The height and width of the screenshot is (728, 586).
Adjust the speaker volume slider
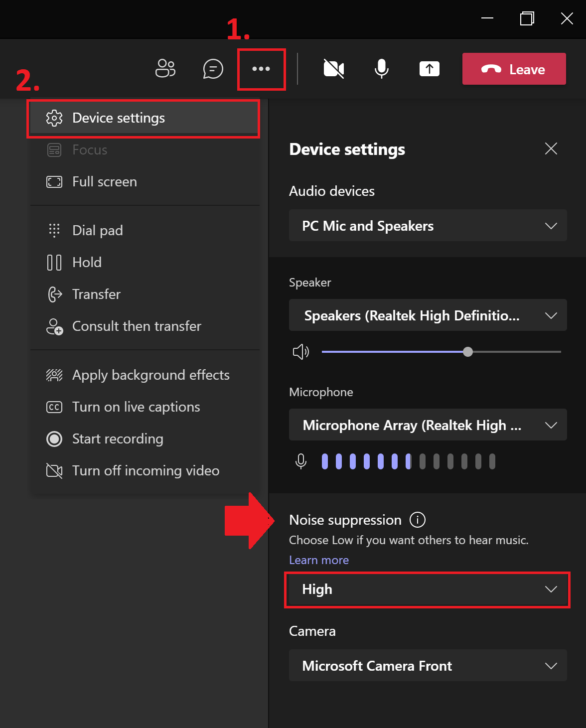(x=467, y=352)
